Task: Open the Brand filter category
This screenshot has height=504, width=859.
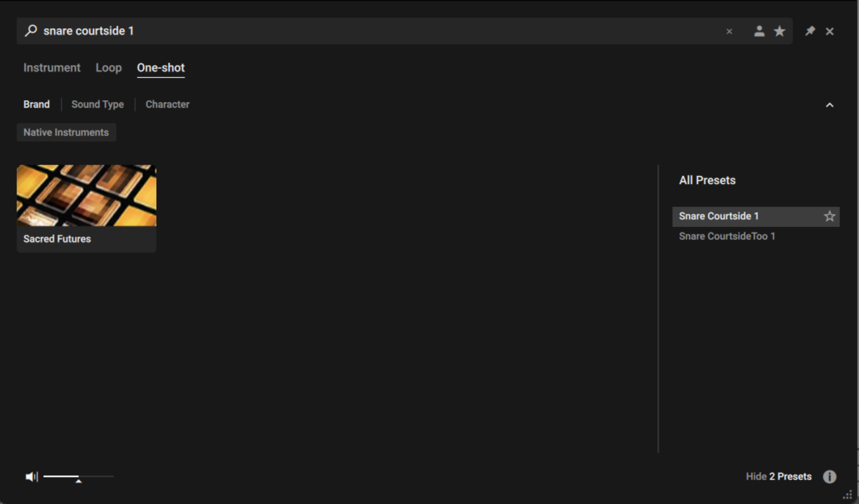Action: 37,105
